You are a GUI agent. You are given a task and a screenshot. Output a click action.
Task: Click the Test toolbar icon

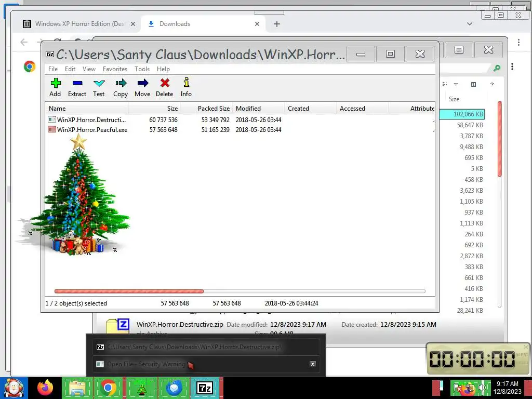tap(99, 87)
